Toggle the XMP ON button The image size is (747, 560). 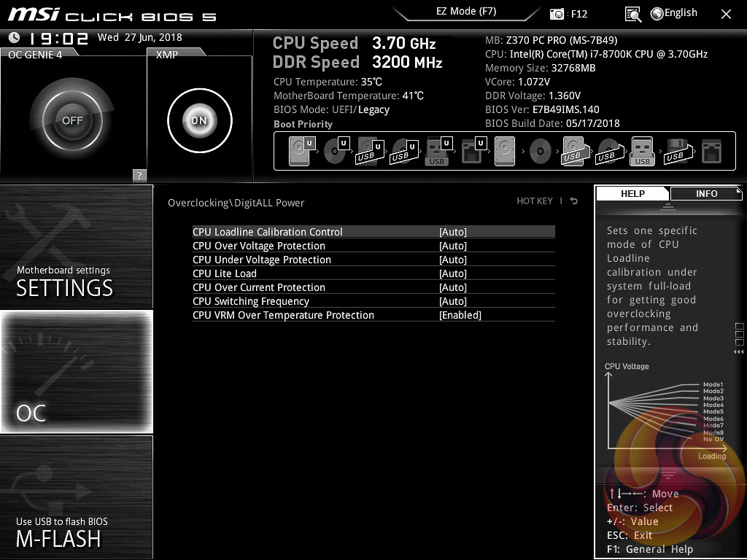200,120
